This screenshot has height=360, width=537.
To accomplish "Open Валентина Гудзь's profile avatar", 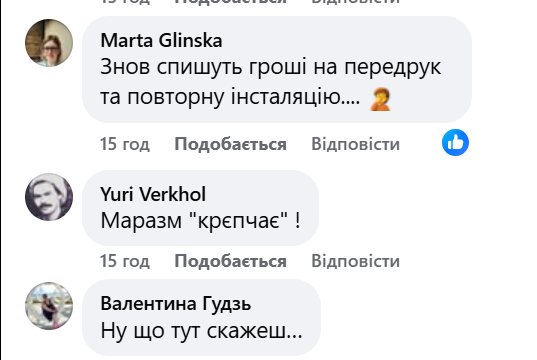I will coord(49,306).
